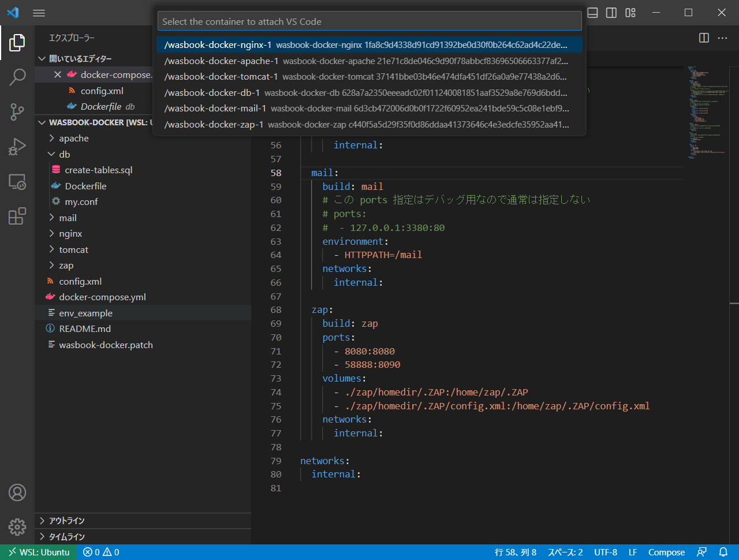The width and height of the screenshot is (739, 560).
Task: Open the Run and Debug view
Action: tap(17, 147)
